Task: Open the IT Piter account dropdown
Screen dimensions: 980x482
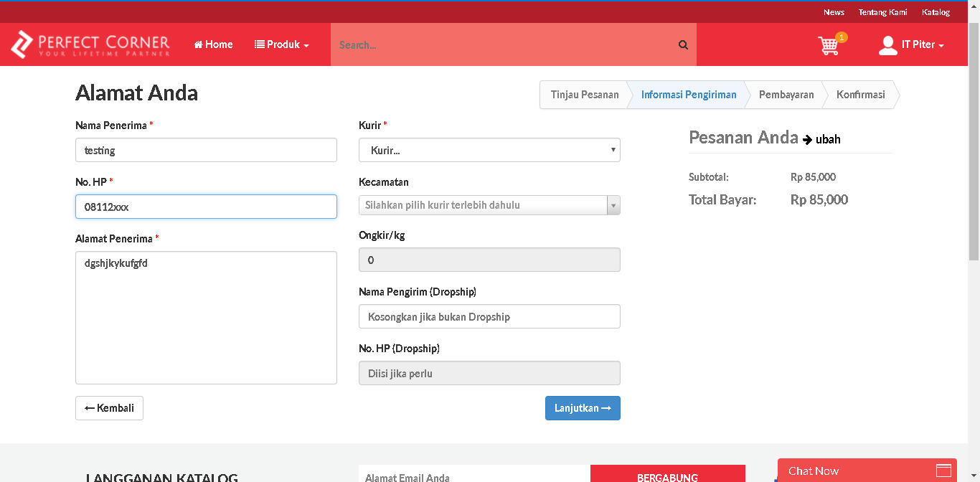Action: [923, 44]
